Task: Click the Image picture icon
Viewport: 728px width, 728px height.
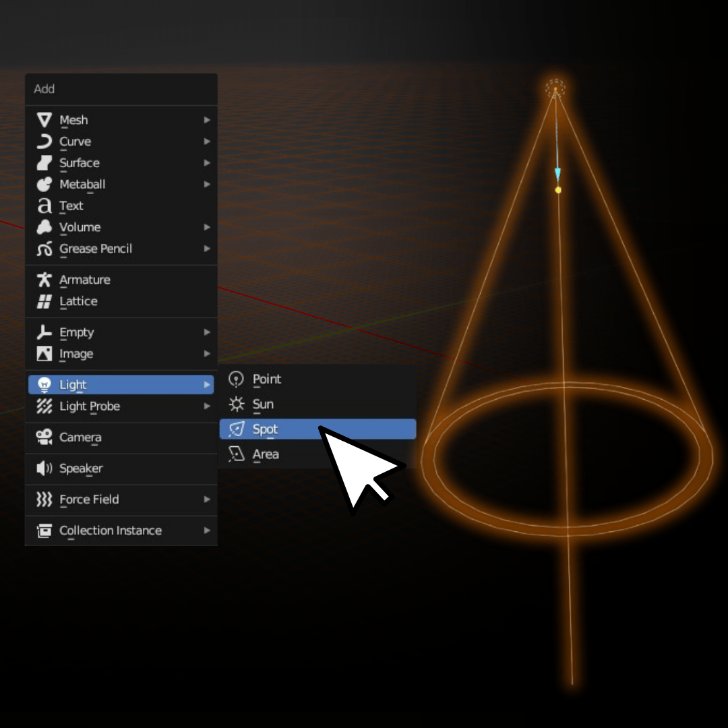Action: [x=44, y=354]
